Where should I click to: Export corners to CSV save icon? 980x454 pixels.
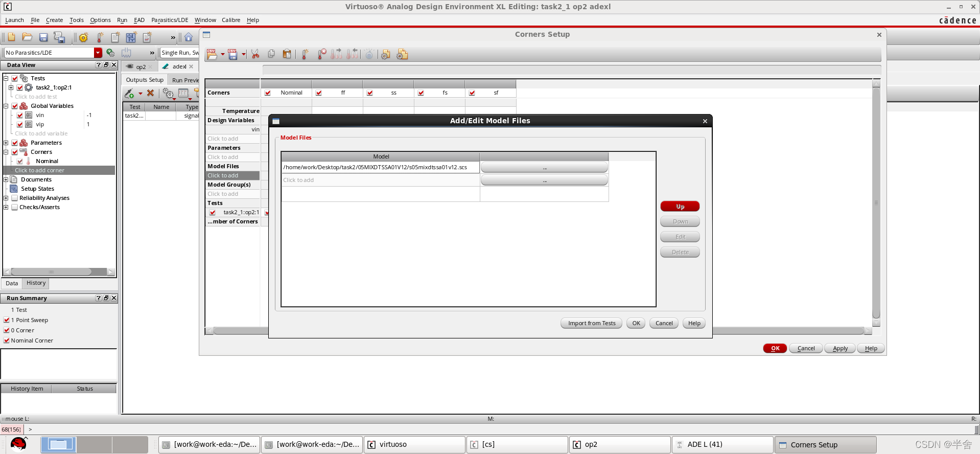point(232,54)
